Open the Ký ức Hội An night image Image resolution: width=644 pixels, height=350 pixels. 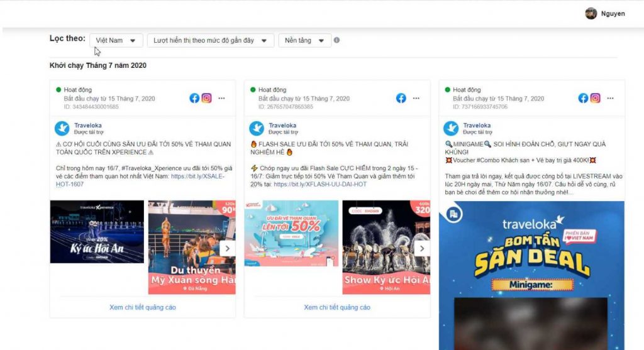[97, 232]
